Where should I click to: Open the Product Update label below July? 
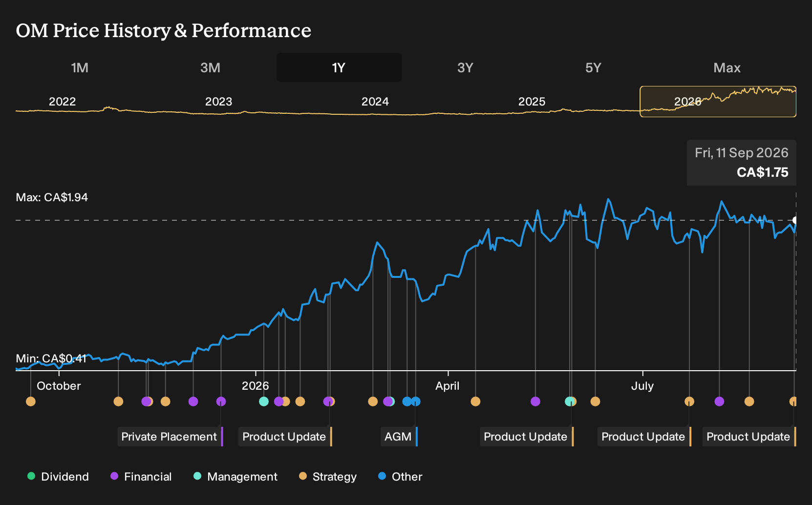(644, 437)
